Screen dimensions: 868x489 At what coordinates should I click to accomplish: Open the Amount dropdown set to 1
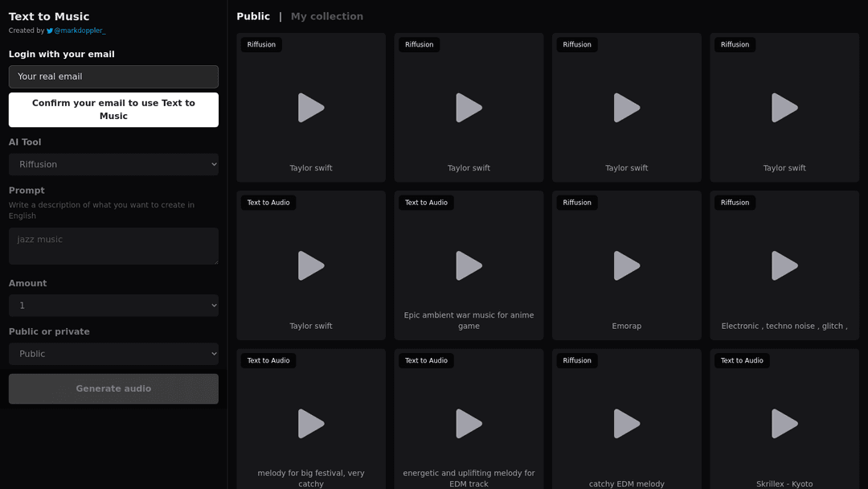coord(113,306)
